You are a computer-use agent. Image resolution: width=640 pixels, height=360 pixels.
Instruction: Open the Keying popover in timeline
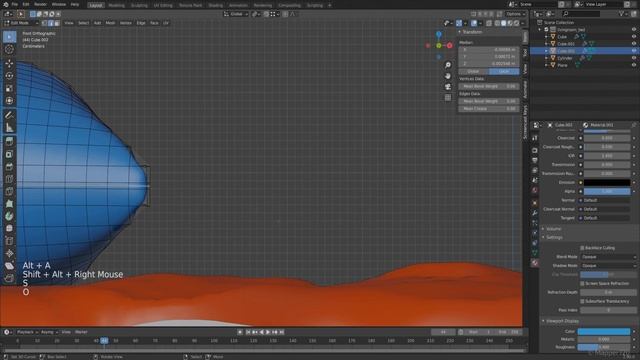tap(49, 332)
